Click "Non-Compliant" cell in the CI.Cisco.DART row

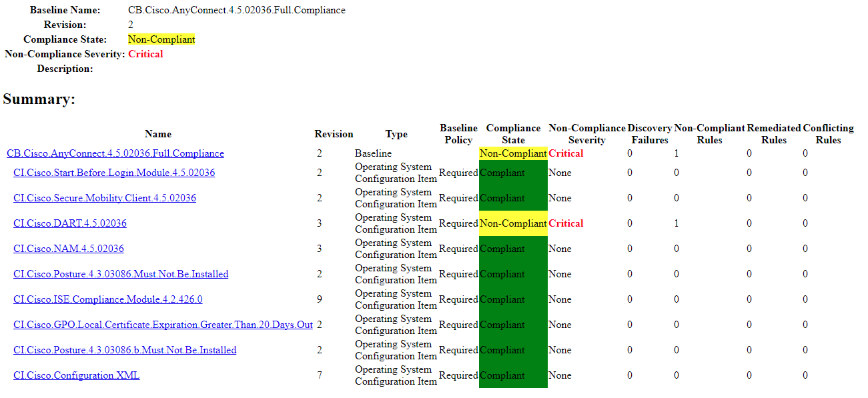513,223
